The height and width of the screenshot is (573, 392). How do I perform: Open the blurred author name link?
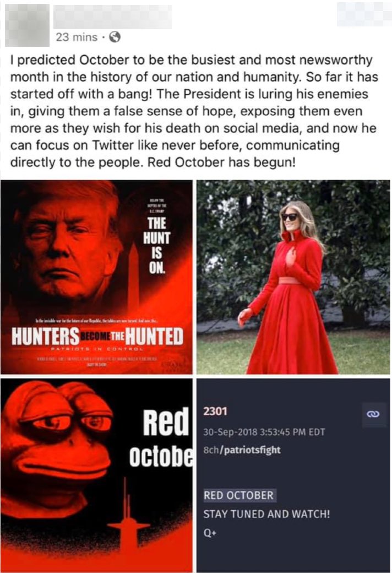point(112,17)
